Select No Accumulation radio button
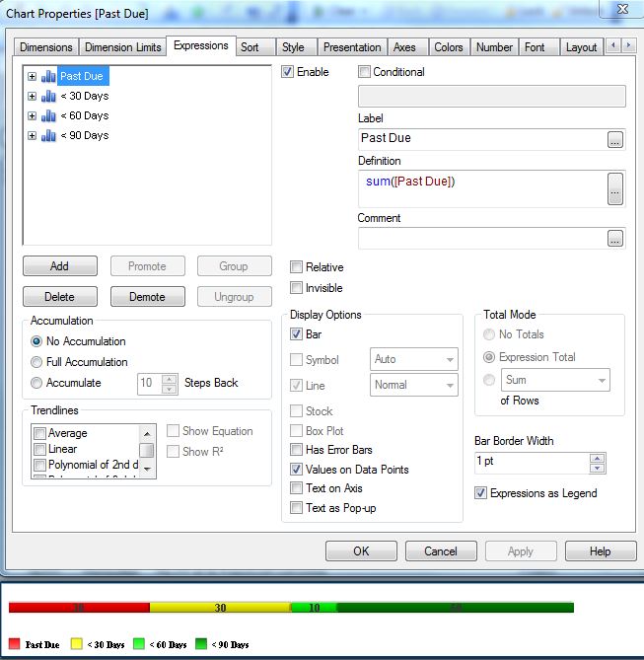 coord(36,341)
